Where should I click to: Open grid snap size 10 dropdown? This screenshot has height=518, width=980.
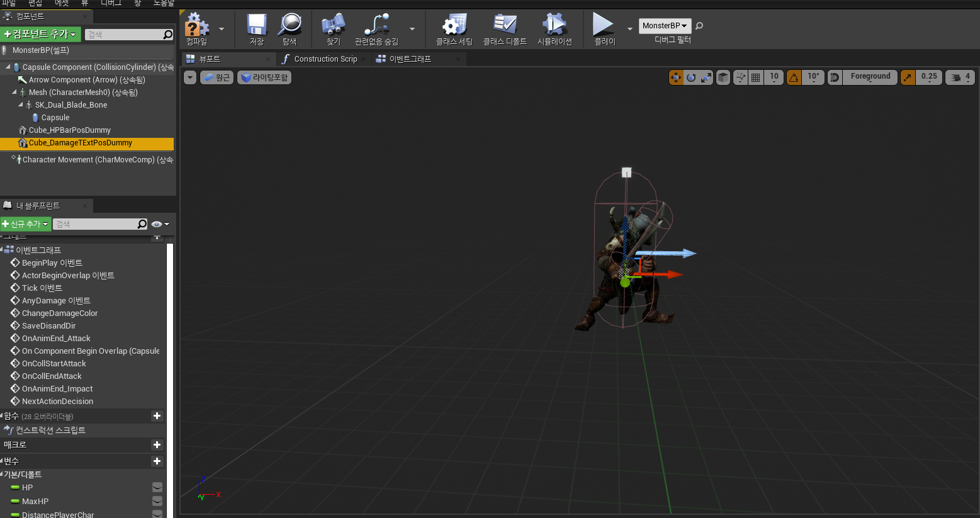click(x=774, y=77)
